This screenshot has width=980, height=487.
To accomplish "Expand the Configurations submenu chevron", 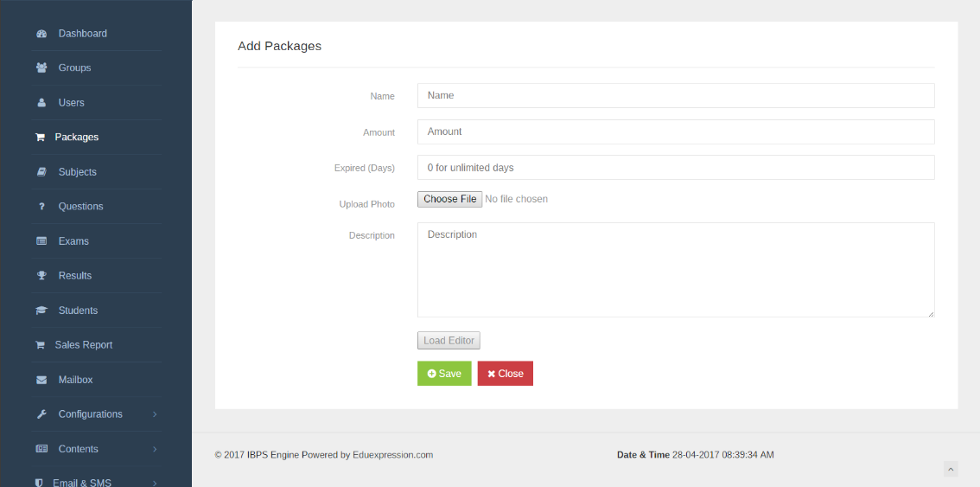I will point(155,414).
